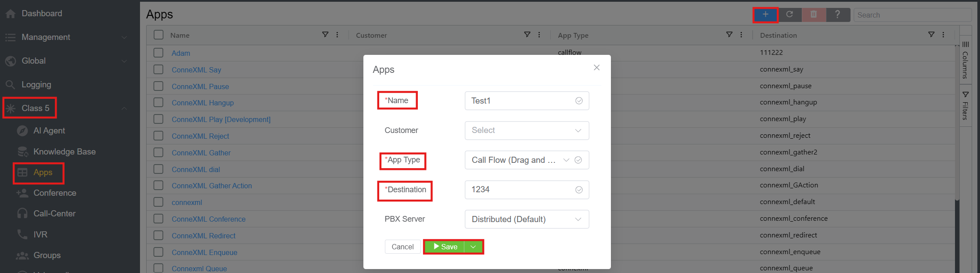The image size is (980, 273).
Task: Select the ConneXML Gather row checkbox
Action: point(158,152)
